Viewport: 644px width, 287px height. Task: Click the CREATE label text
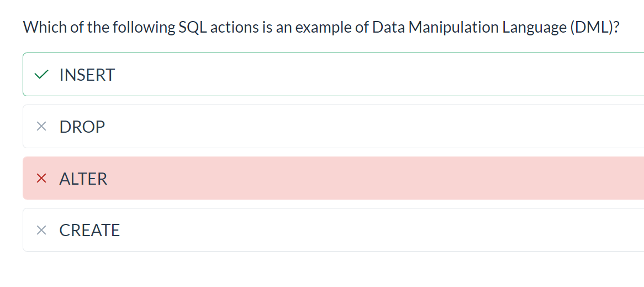click(89, 230)
